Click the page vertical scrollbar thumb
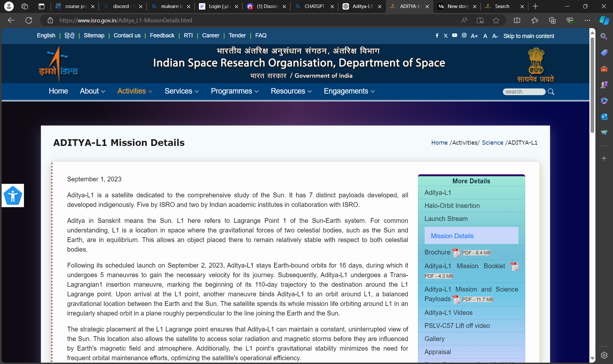Image resolution: width=613 pixels, height=364 pixels. pyautogui.click(x=592, y=85)
